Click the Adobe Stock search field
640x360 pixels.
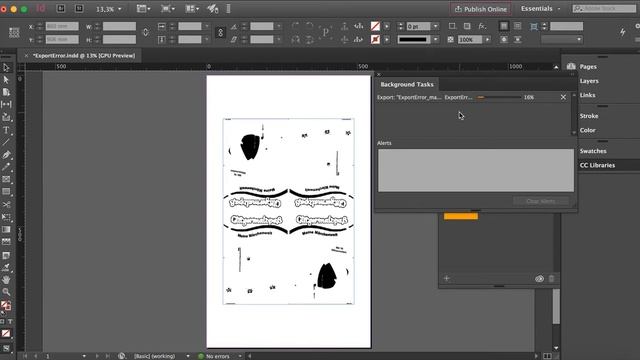(604, 9)
